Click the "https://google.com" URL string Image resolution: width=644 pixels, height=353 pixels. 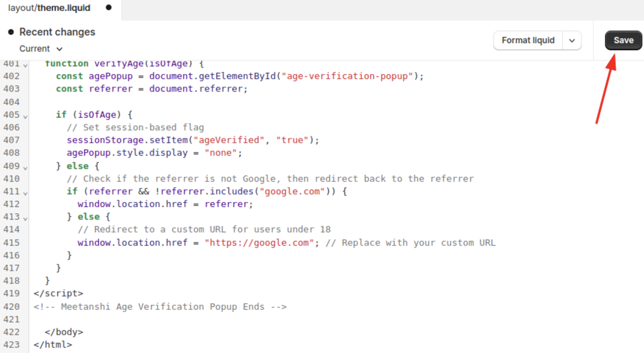click(259, 243)
